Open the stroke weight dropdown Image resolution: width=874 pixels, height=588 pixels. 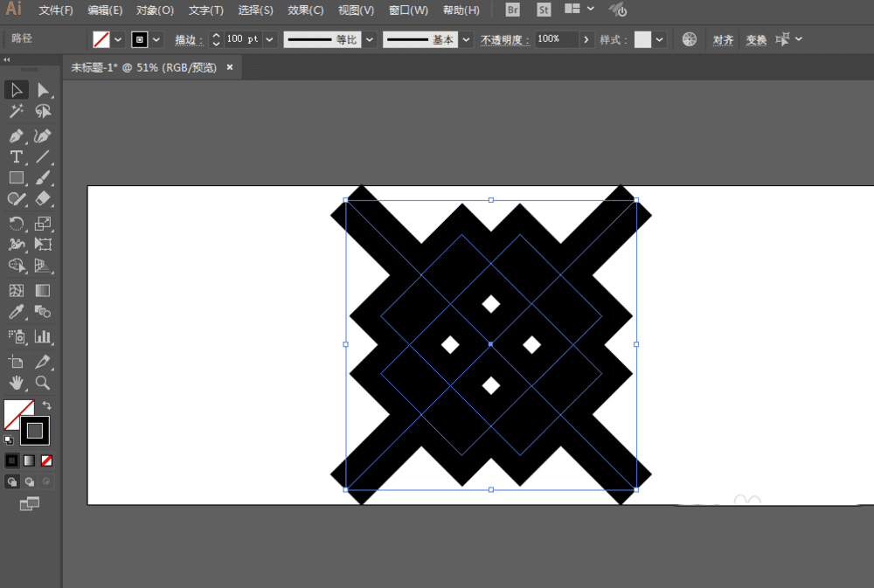pyautogui.click(x=270, y=39)
